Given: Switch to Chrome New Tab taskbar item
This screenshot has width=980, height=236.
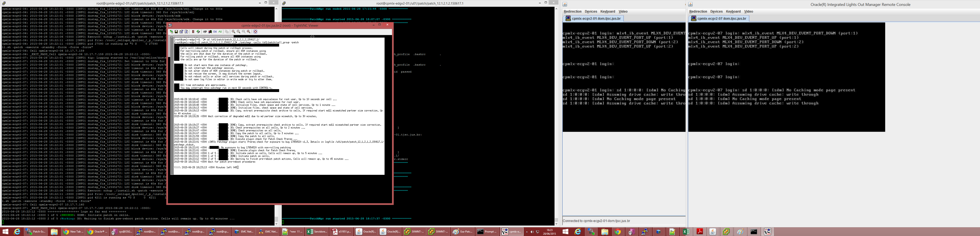Looking at the screenshot, I should [x=73, y=231].
